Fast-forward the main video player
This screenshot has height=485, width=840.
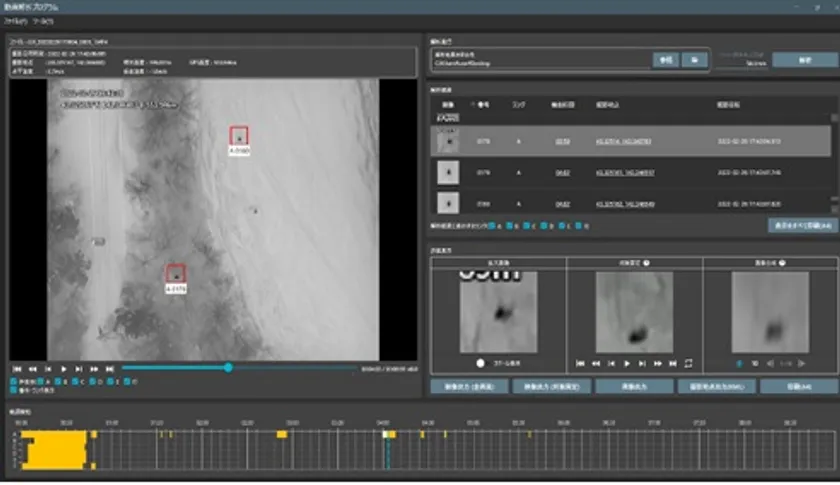(x=94, y=368)
